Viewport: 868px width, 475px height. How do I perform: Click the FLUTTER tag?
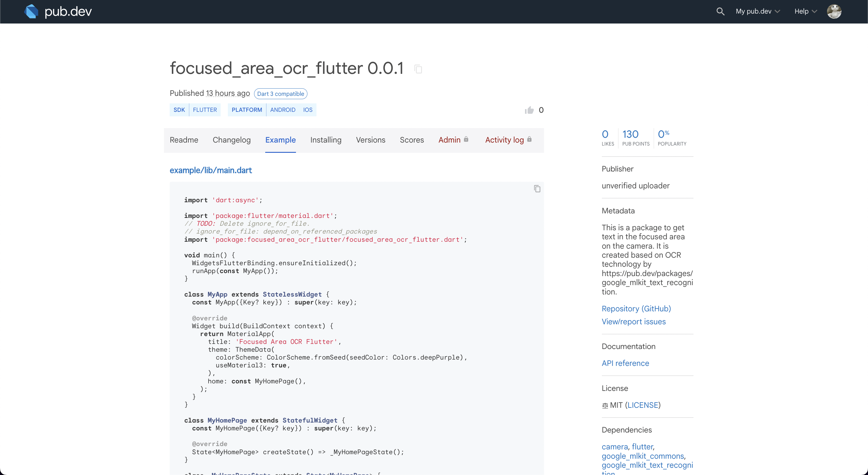[205, 110]
